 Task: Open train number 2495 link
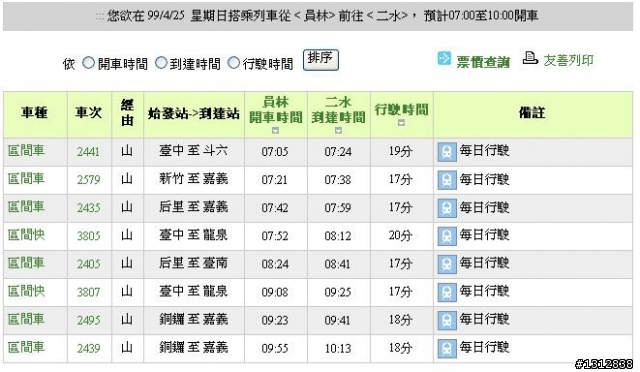tap(89, 320)
